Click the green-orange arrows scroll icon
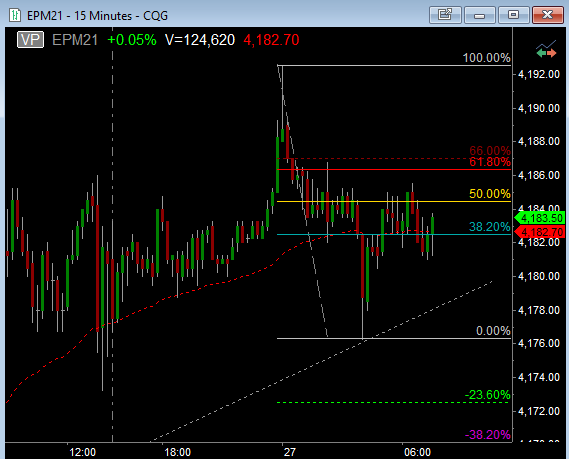The height and width of the screenshot is (459, 569). coord(546,49)
